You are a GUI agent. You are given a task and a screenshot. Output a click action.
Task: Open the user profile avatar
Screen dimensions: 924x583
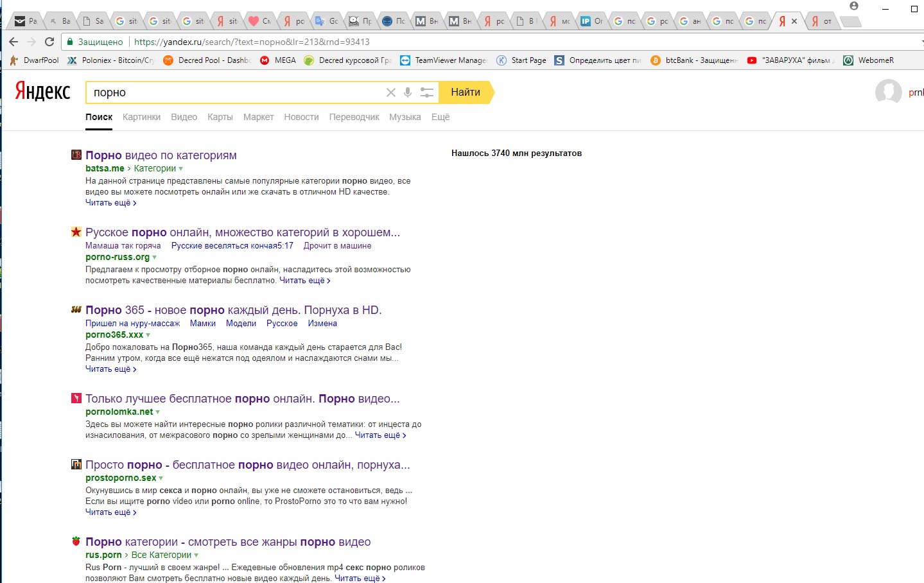coord(889,92)
